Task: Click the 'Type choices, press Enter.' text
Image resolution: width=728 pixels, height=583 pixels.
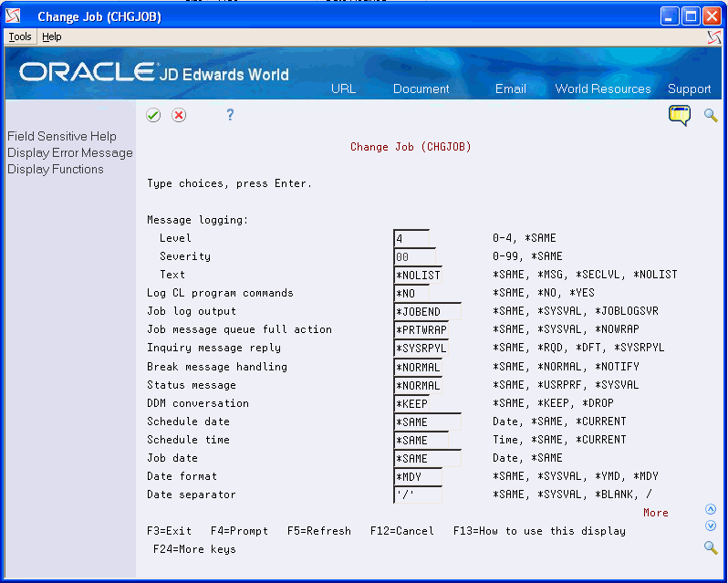Action: point(229,183)
